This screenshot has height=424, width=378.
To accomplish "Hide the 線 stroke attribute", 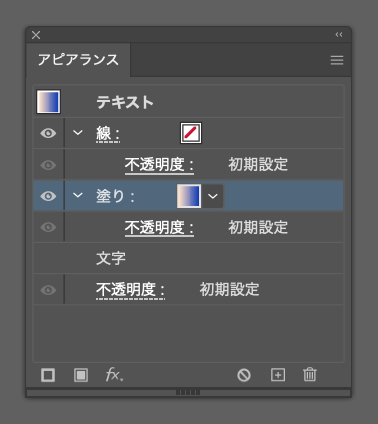I will 48,133.
